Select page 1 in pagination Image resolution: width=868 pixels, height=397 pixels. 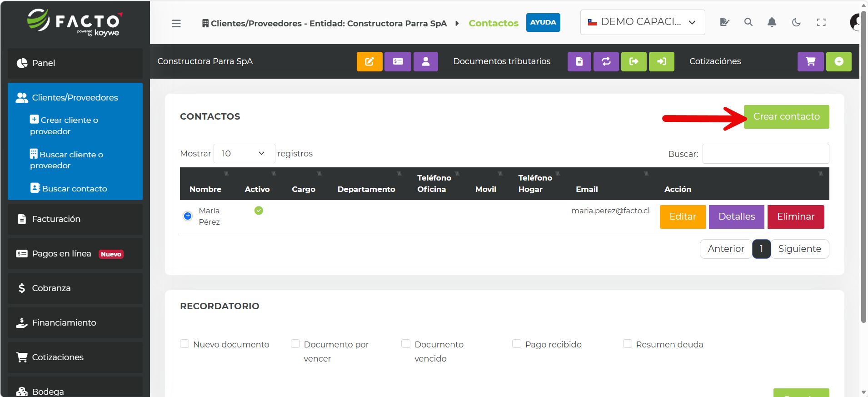[x=761, y=249]
